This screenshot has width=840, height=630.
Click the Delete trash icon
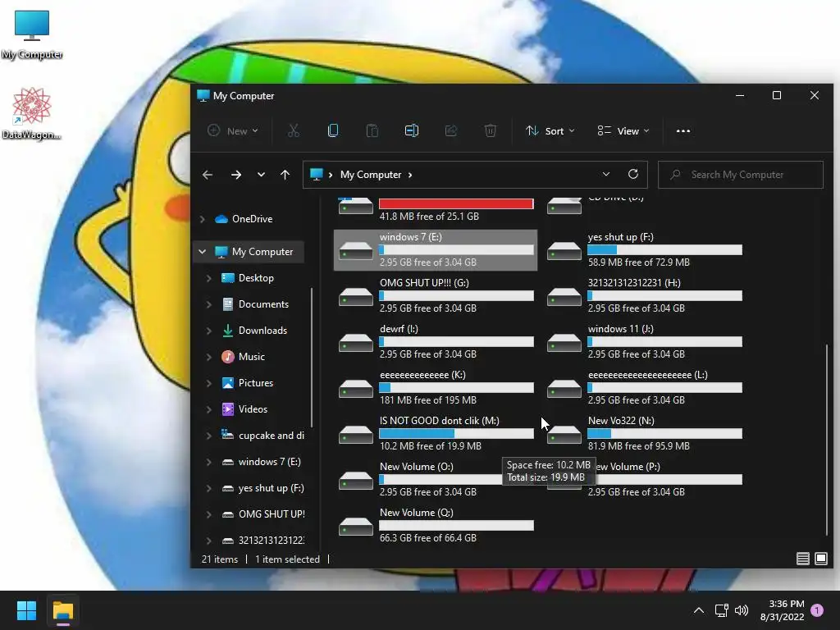[491, 130]
